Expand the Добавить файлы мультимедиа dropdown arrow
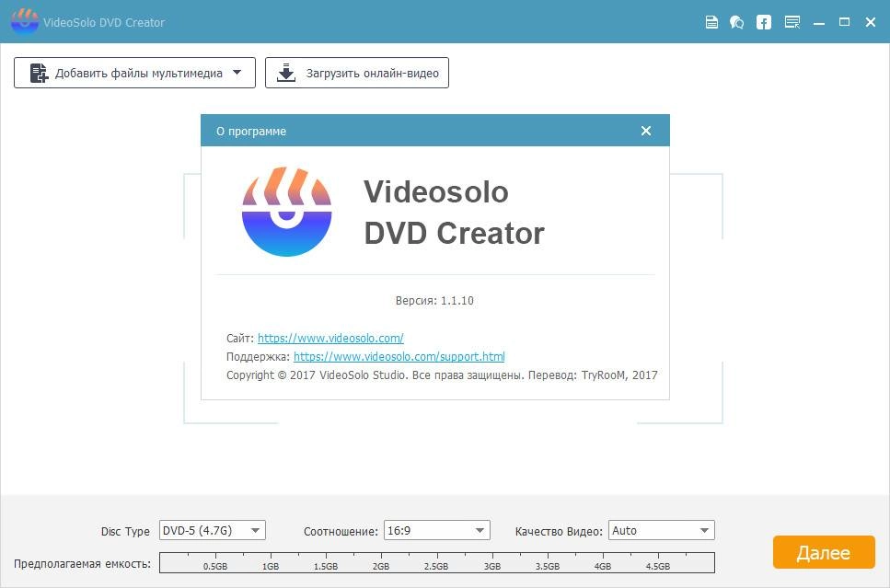Screen dimensions: 890x588 click(237, 73)
